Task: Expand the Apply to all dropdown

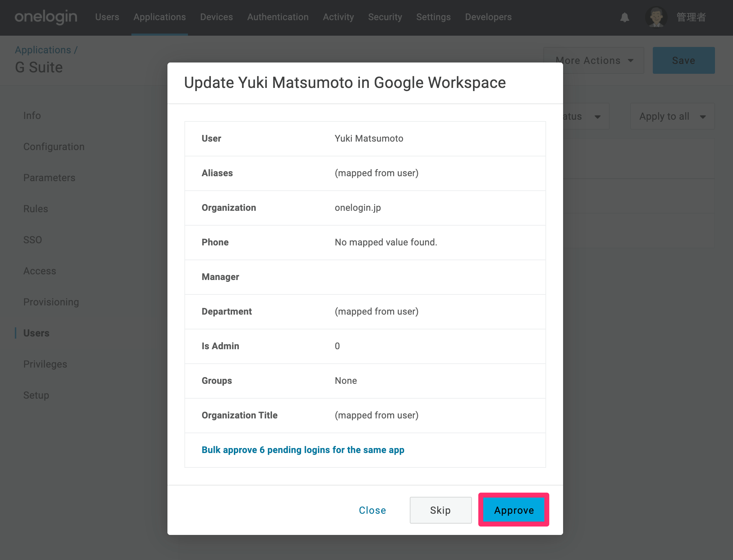Action: [672, 116]
